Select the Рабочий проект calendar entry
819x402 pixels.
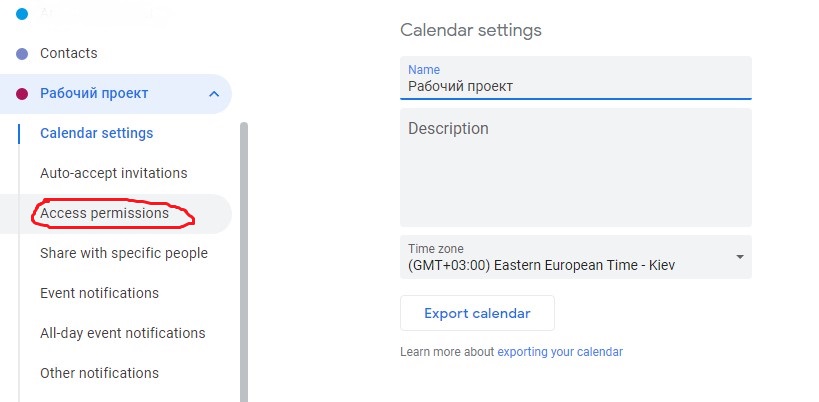tap(94, 93)
